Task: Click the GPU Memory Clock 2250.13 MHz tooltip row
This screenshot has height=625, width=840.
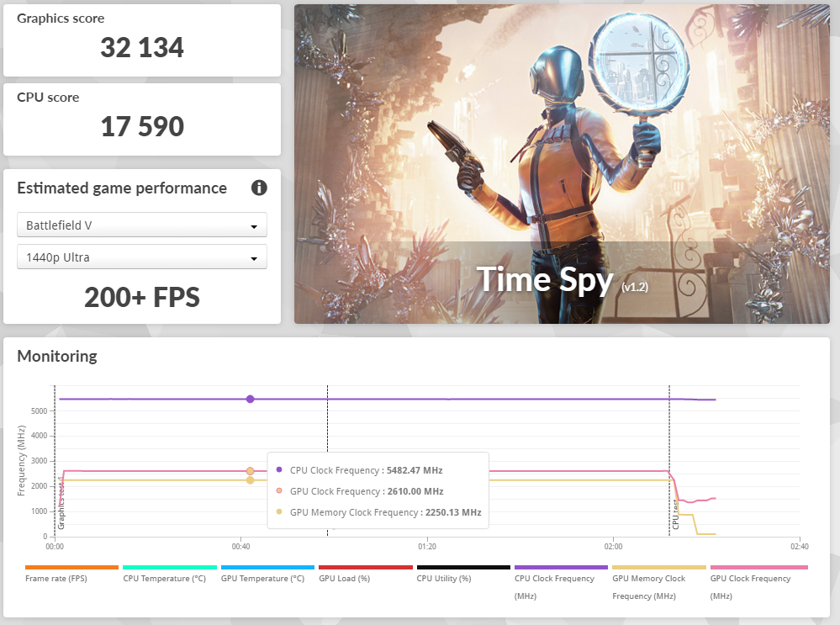Action: pos(378,512)
